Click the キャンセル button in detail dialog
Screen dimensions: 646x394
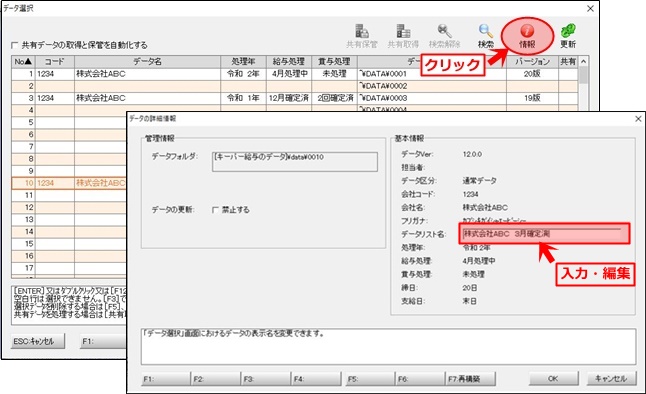pos(611,378)
